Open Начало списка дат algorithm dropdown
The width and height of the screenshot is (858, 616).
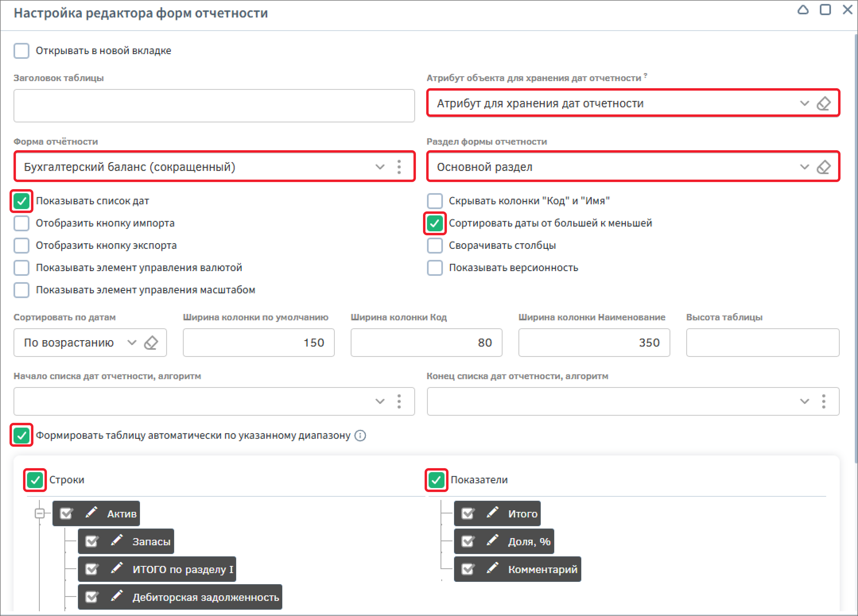coord(380,401)
